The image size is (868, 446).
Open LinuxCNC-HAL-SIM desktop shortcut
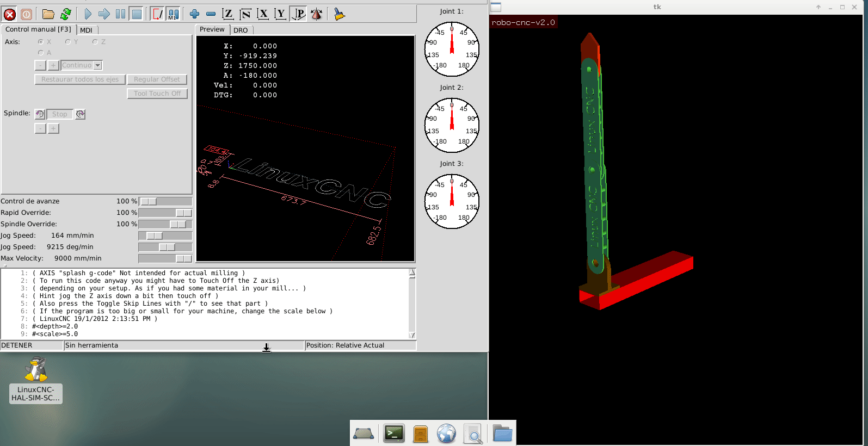coord(36,380)
